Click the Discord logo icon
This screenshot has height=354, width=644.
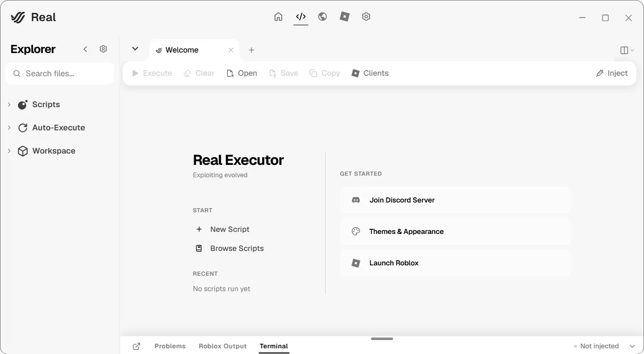(x=355, y=200)
